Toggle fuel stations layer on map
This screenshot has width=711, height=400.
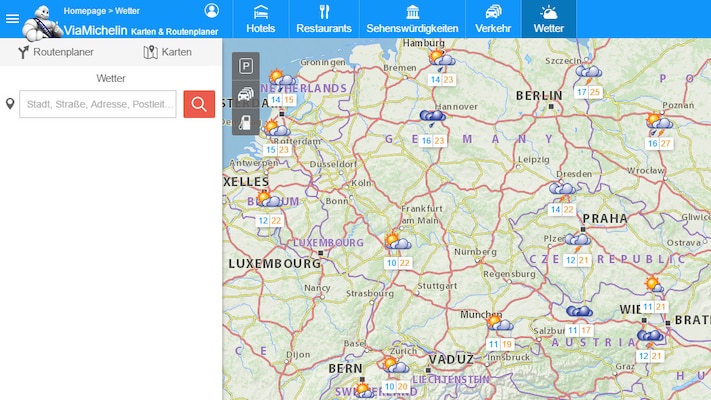(246, 122)
